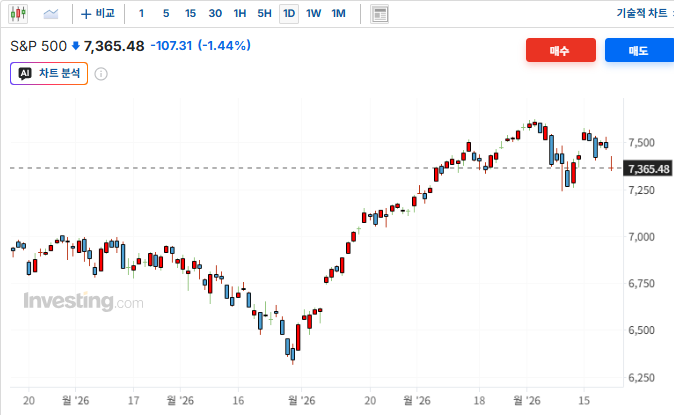The width and height of the screenshot is (674, 415).
Task: Select the 5 minute interval
Action: click(x=166, y=14)
